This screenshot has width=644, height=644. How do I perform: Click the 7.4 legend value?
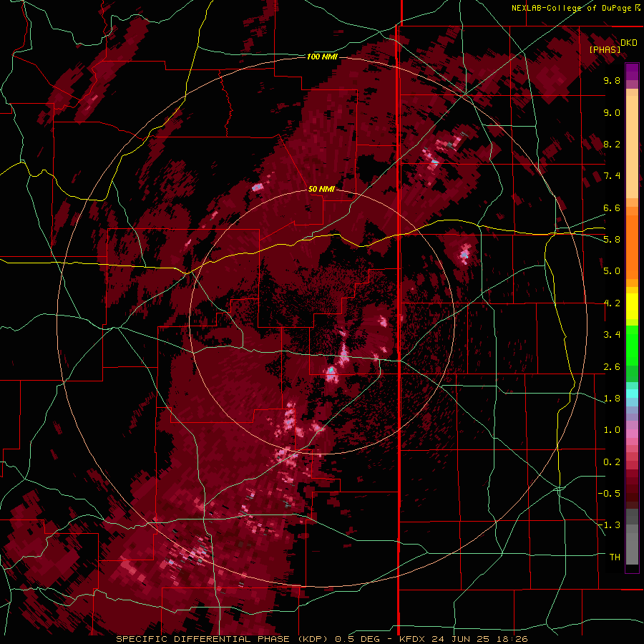tap(612, 176)
